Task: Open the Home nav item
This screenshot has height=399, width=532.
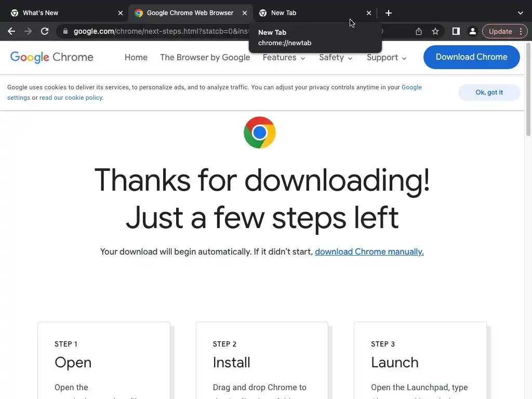Action: point(136,57)
